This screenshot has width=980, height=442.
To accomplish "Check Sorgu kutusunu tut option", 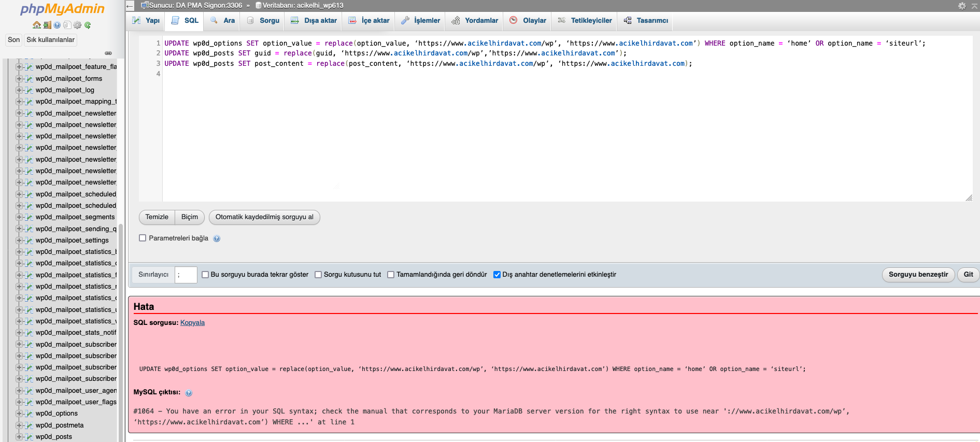I will (318, 275).
